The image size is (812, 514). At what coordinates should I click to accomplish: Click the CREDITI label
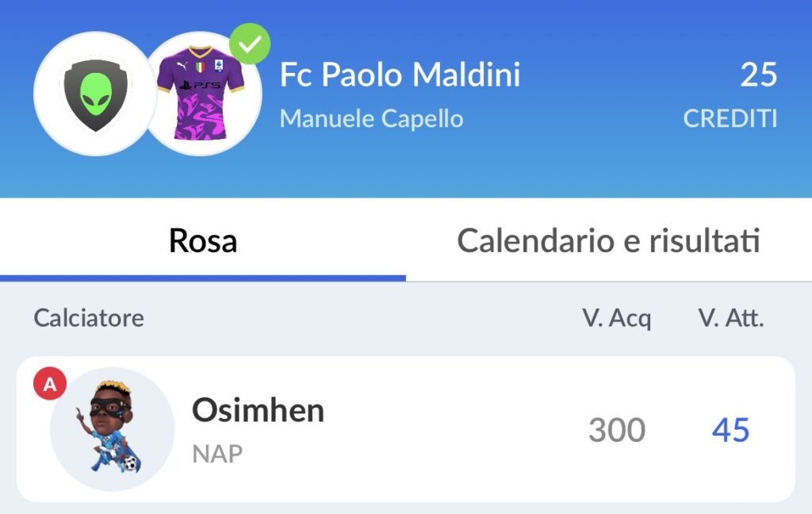tap(730, 119)
